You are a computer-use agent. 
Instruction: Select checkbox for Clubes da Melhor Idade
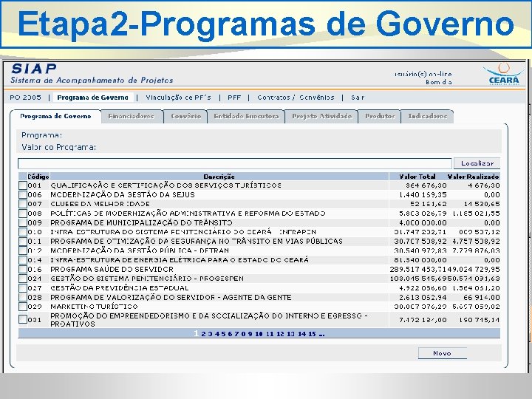23,204
